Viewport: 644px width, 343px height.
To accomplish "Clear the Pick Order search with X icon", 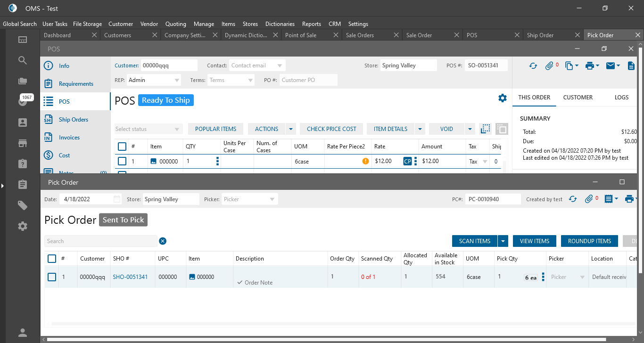I will pos(163,241).
